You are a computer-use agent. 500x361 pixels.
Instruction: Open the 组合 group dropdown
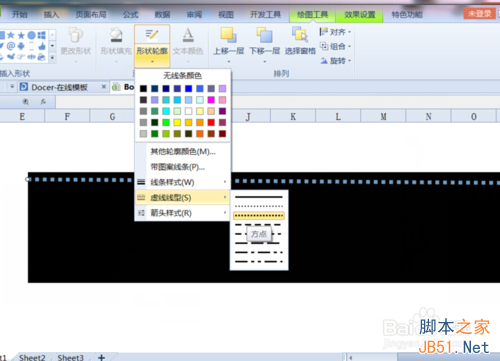336,46
